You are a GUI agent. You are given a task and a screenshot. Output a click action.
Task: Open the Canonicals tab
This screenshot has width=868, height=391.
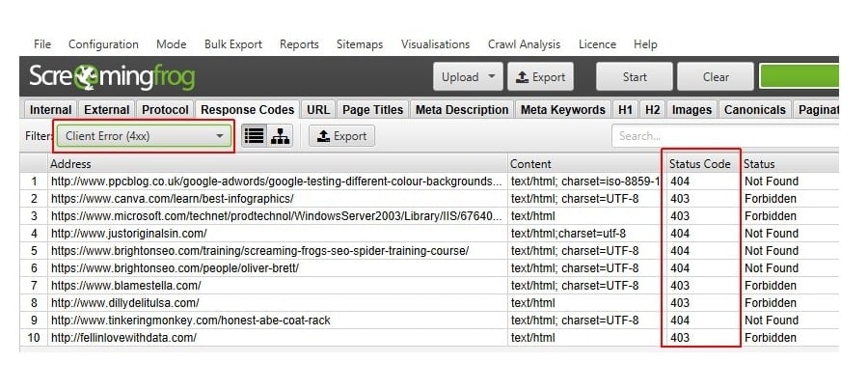[754, 110]
